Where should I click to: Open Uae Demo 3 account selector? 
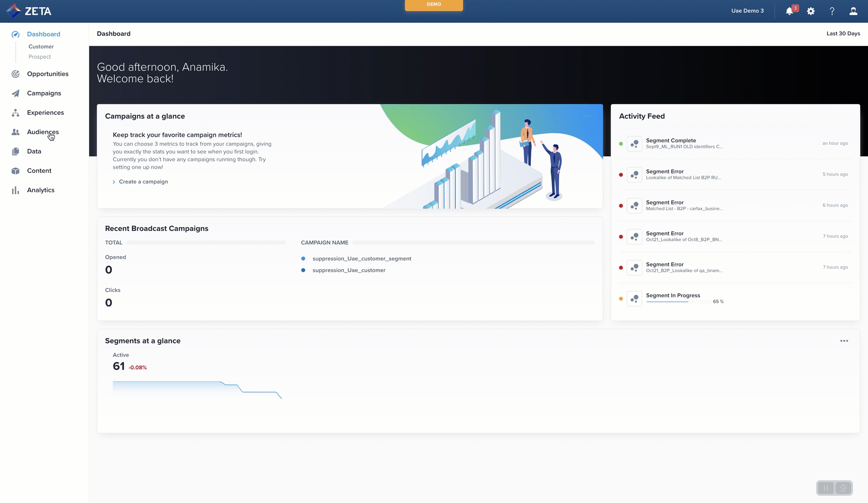pyautogui.click(x=747, y=11)
